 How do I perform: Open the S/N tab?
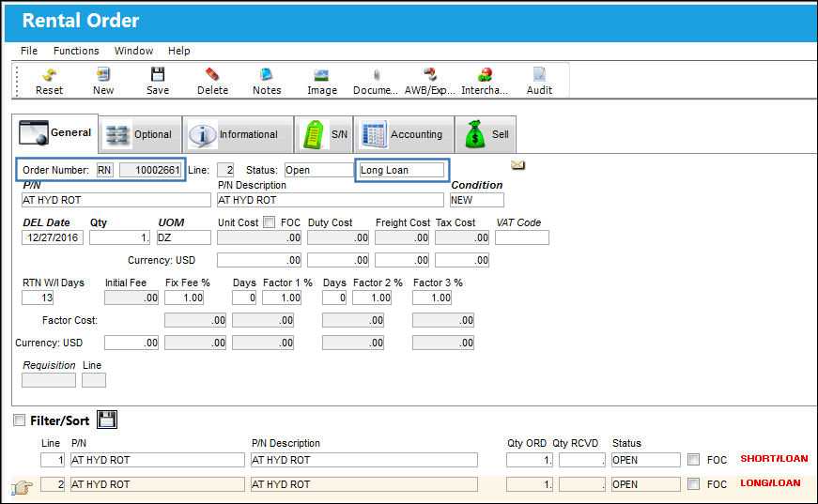[324, 134]
